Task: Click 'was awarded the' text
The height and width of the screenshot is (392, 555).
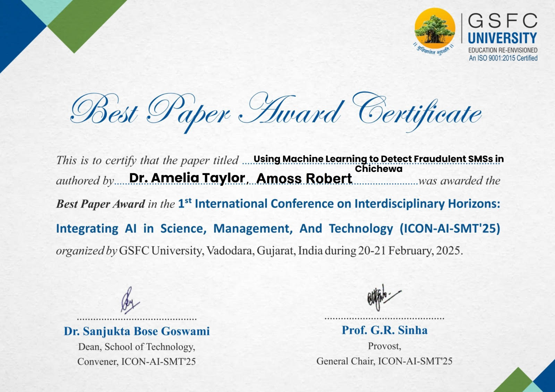Action: (x=460, y=181)
